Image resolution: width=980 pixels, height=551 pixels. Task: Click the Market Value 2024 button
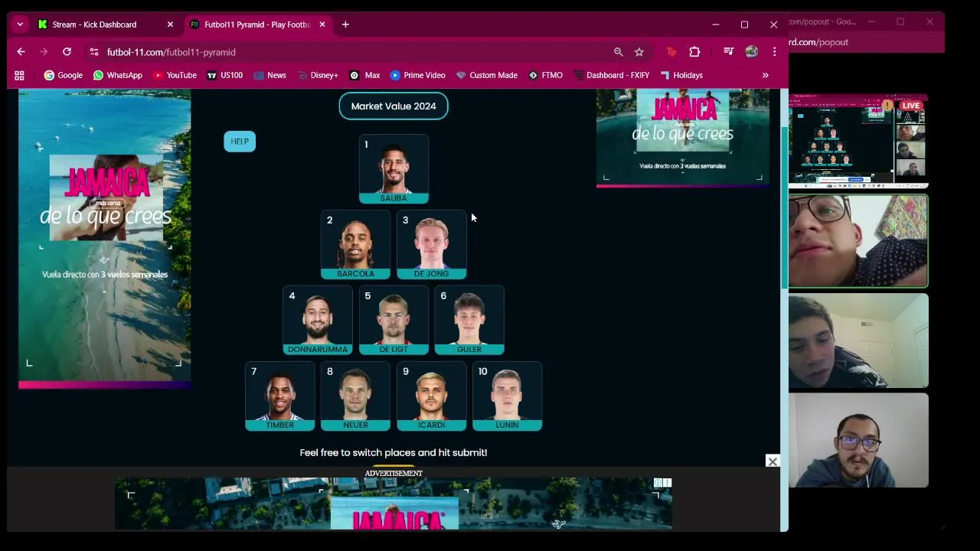click(394, 106)
